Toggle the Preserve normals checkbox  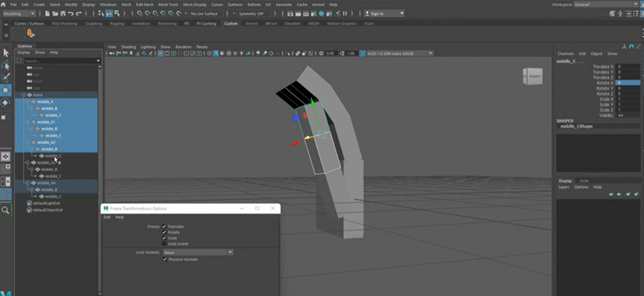[x=165, y=260]
